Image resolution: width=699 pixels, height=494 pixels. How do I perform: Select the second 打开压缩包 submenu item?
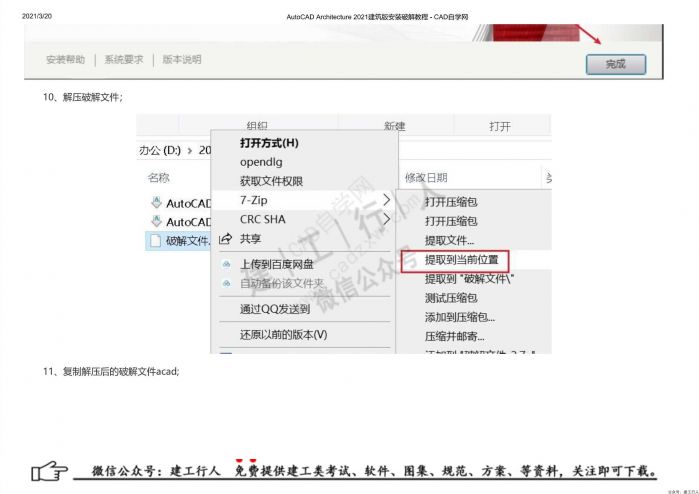451,221
